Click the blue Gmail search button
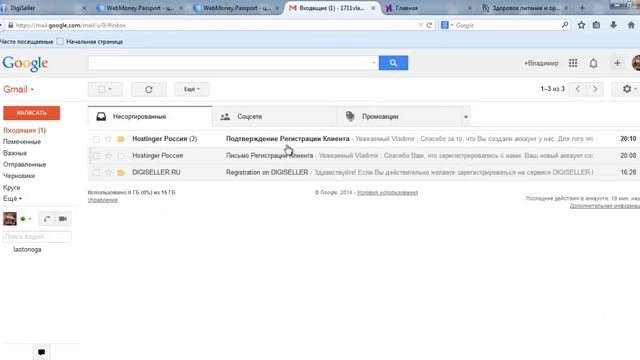Image resolution: width=640 pixels, height=360 pixels. click(x=393, y=63)
